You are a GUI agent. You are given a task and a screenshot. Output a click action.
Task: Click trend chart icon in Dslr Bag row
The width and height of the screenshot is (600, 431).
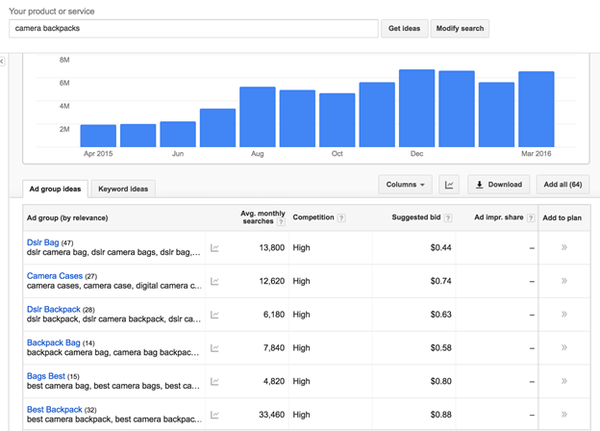point(214,247)
